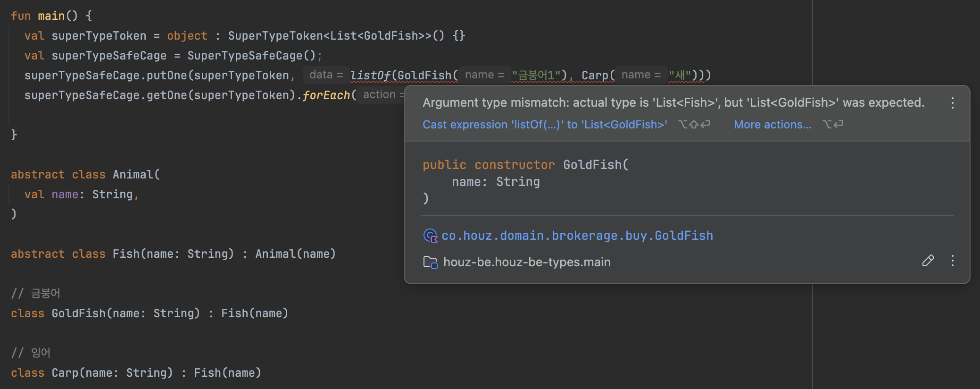Click the '// 잉어' comment
Viewport: 980px width, 389px height.
pos(31,353)
